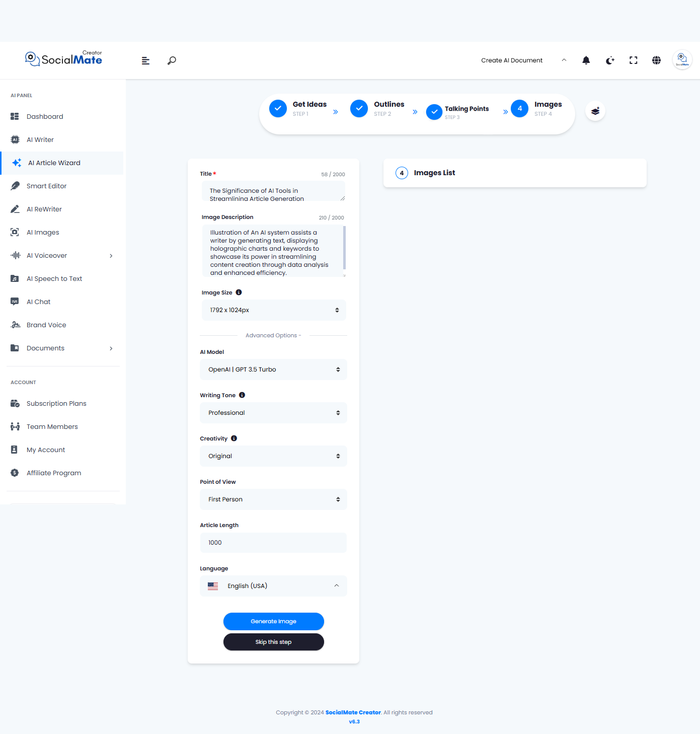Click the SocialMate Creator logo
The image size is (700, 734).
[63, 59]
